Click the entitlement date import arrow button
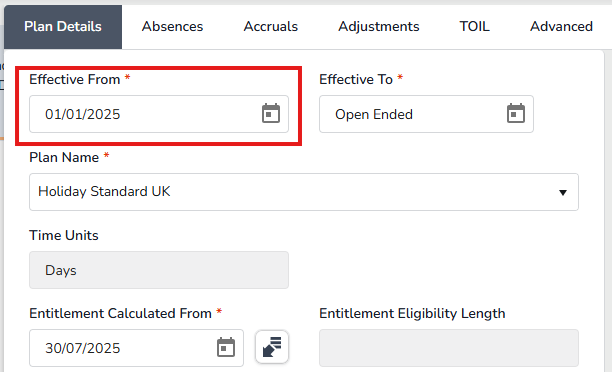Viewport: 612px width, 372px height. coord(272,347)
